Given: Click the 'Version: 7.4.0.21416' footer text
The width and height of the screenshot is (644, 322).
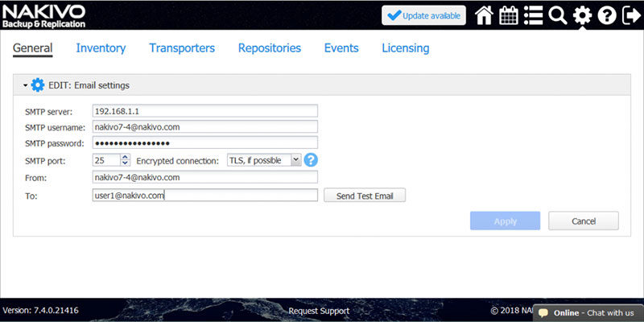Looking at the screenshot, I should coord(41,310).
